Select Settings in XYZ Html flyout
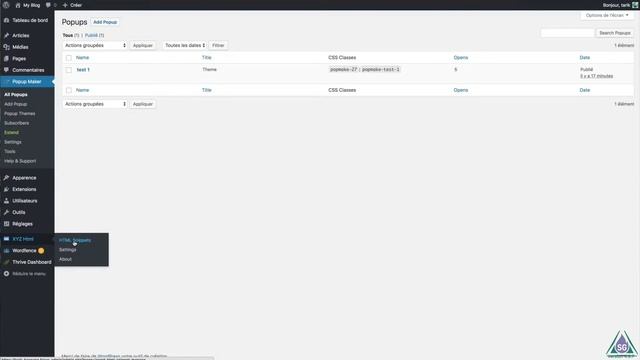This screenshot has width=640, height=360. 68,249
